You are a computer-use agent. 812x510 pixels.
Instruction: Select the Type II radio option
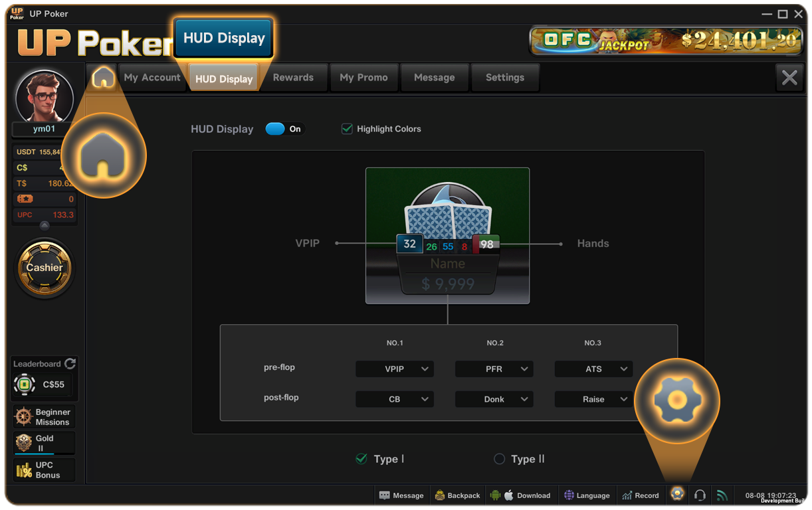click(x=500, y=459)
